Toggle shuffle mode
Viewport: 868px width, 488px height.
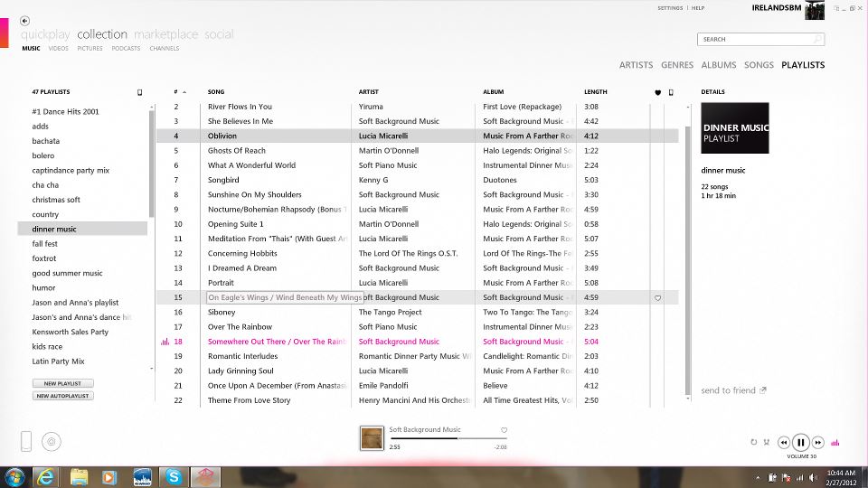tap(767, 442)
